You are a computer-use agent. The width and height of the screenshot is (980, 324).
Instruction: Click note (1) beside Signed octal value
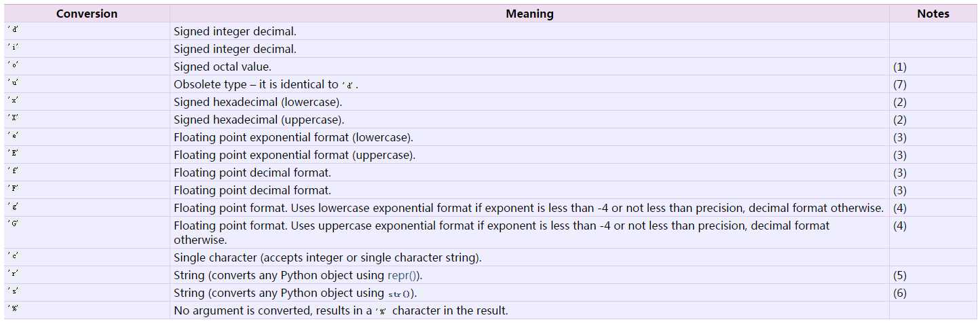coord(900,67)
